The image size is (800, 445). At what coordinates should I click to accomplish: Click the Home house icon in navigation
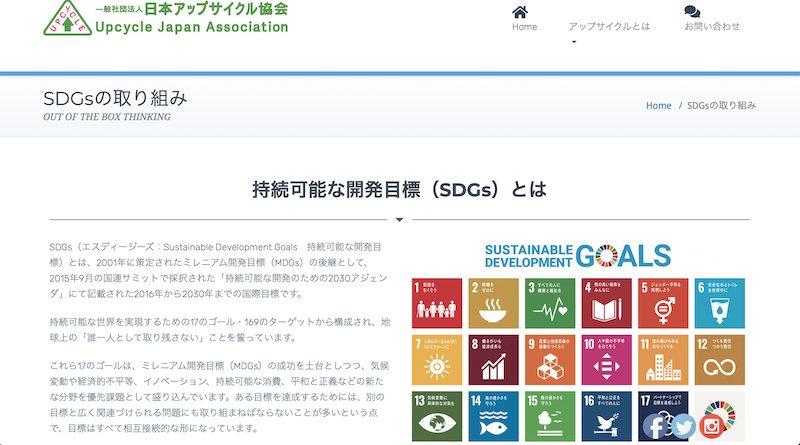pyautogui.click(x=520, y=12)
